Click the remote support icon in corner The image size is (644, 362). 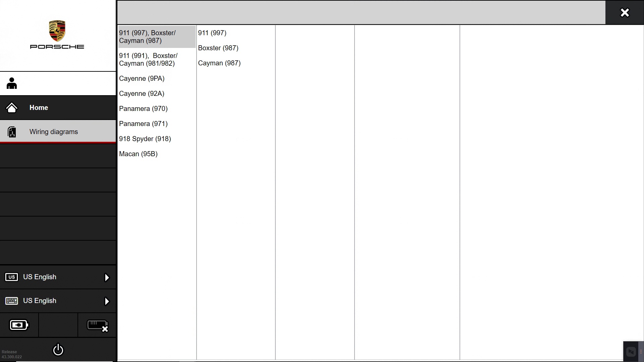point(631,352)
